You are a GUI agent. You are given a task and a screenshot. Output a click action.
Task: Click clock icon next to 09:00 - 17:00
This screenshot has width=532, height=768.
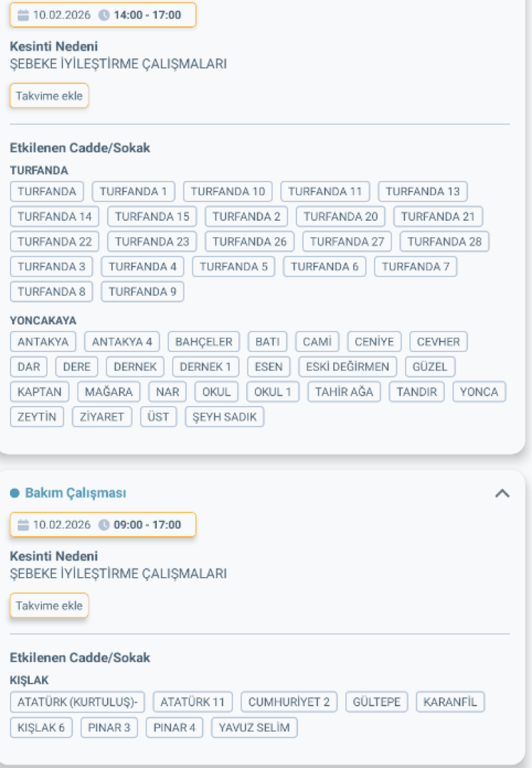click(x=104, y=525)
